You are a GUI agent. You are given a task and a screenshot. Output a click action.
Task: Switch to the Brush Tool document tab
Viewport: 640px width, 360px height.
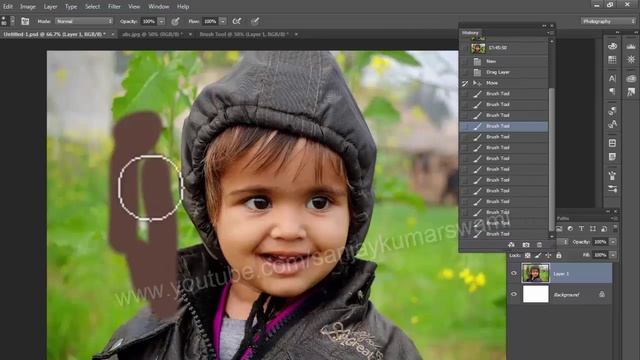(x=244, y=34)
